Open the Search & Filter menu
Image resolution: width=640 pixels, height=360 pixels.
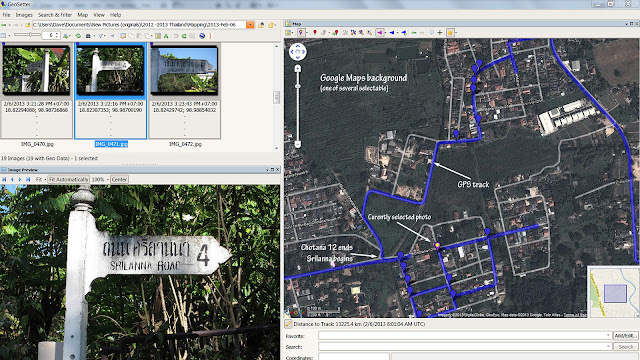tap(55, 15)
